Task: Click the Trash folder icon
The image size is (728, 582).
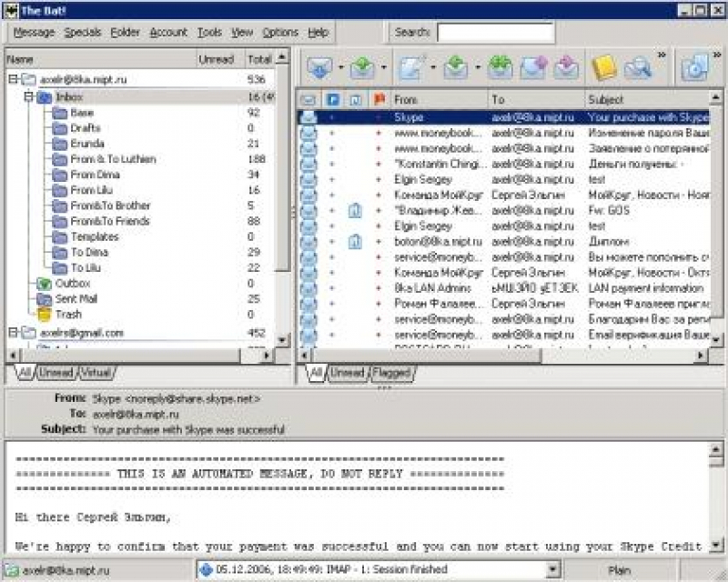Action: pyautogui.click(x=44, y=315)
